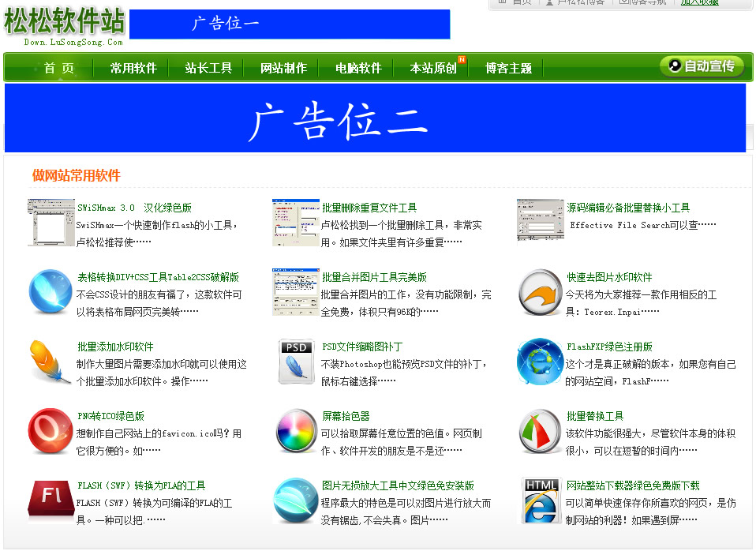
Task: Open 快速去图片水印软件 link
Action: click(609, 277)
